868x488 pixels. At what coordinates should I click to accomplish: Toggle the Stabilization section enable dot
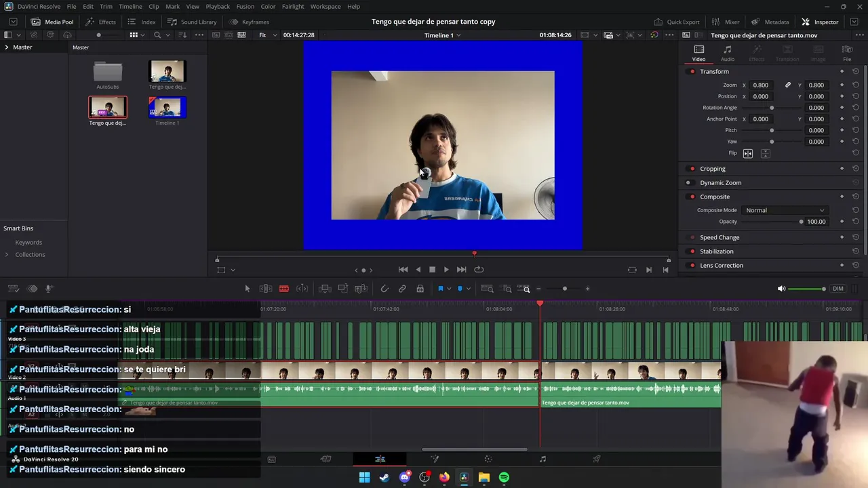pos(692,251)
